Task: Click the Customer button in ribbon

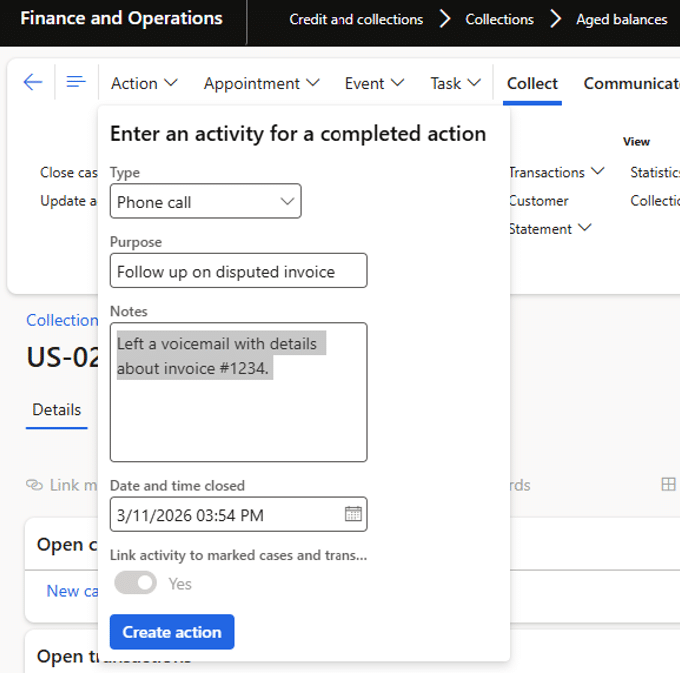Action: [538, 201]
